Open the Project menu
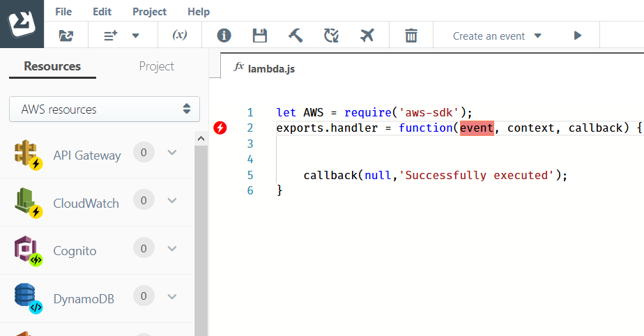 coord(149,11)
